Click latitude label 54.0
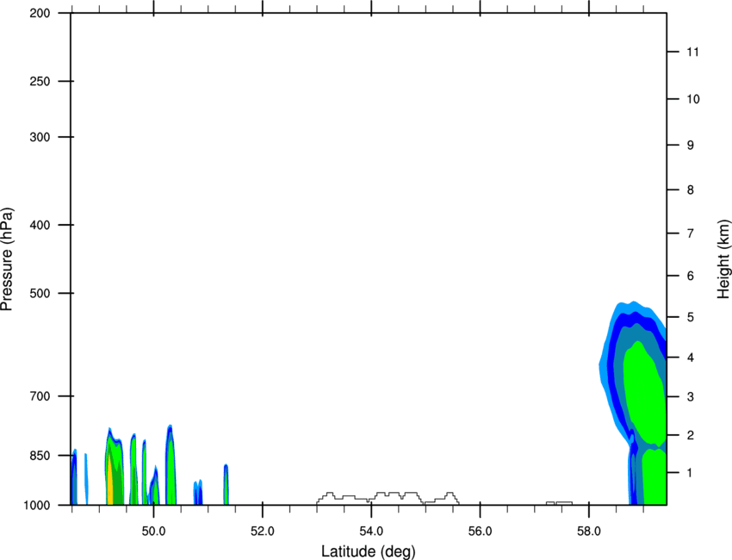 point(371,531)
